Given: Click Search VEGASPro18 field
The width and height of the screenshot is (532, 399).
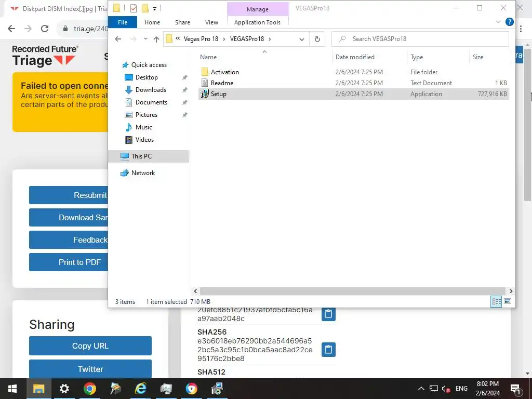Looking at the screenshot, I should tap(420, 39).
